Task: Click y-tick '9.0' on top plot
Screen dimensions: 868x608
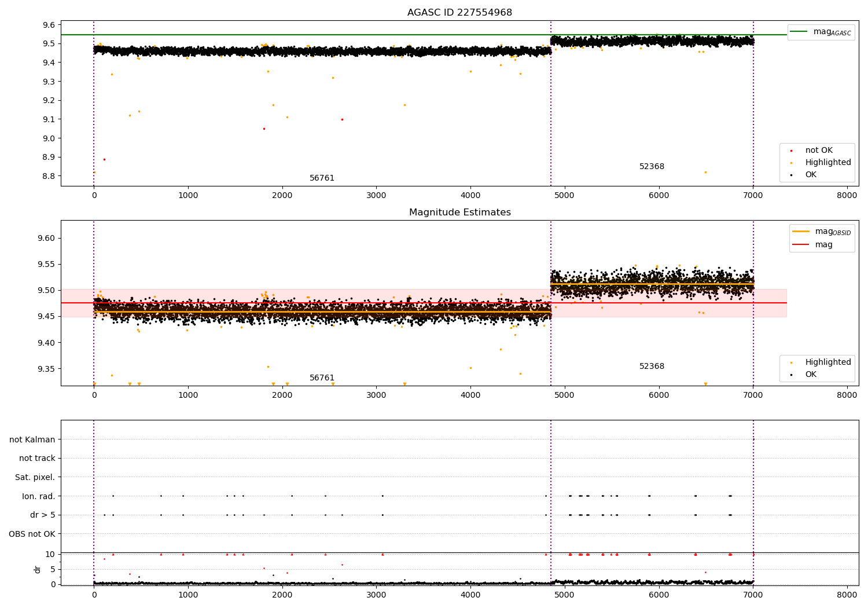Action: pos(49,138)
